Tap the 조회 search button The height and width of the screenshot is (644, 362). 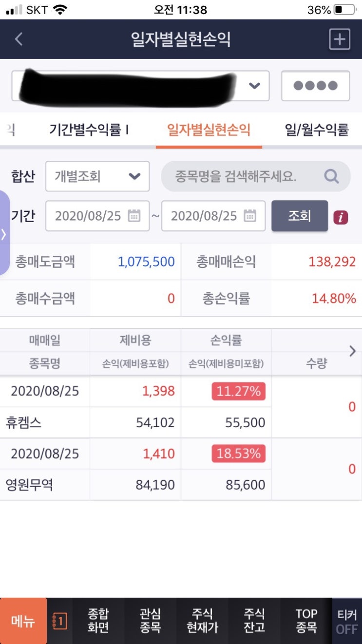click(300, 216)
